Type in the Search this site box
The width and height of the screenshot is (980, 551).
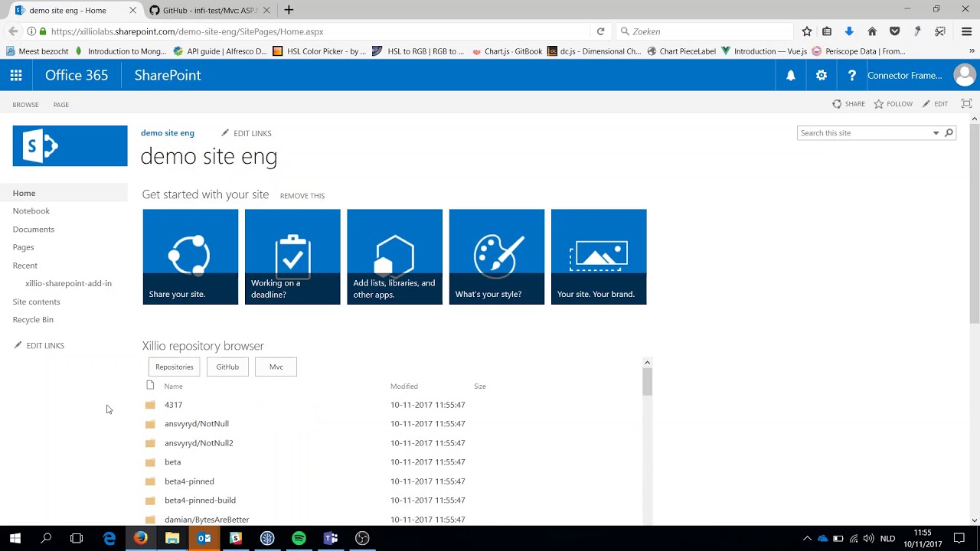(864, 133)
